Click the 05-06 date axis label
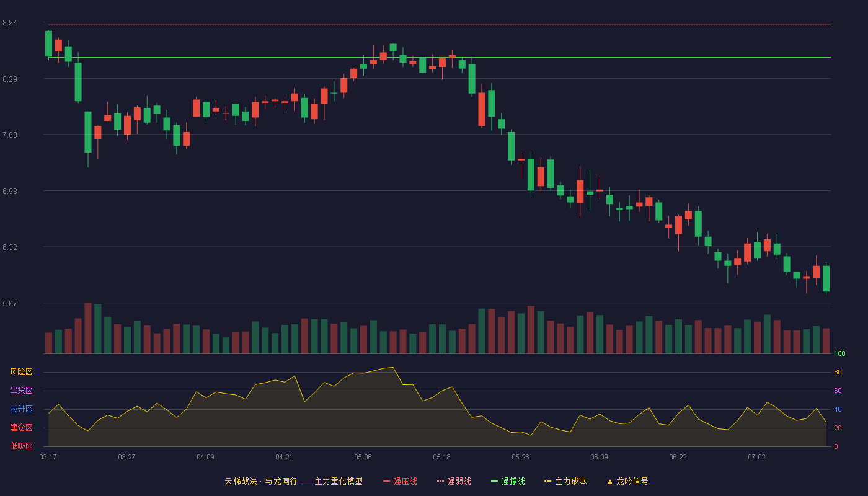The height and width of the screenshot is (496, 868). tap(363, 457)
